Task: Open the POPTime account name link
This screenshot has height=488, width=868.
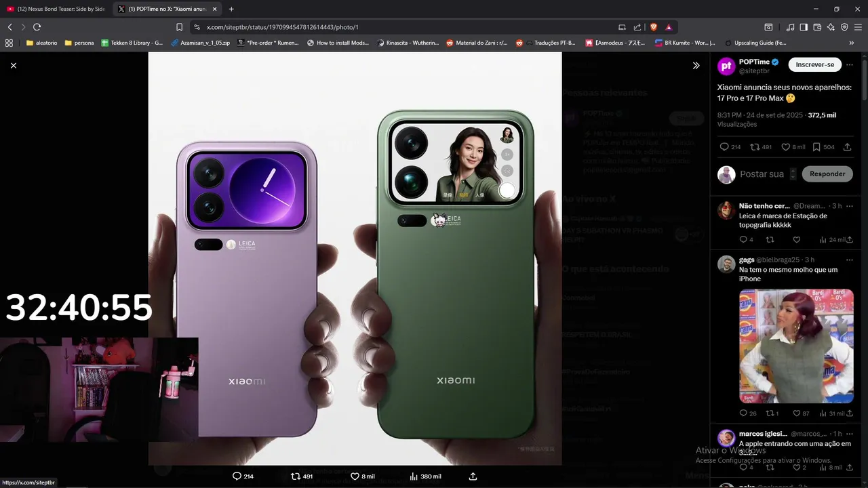Action: (754, 62)
